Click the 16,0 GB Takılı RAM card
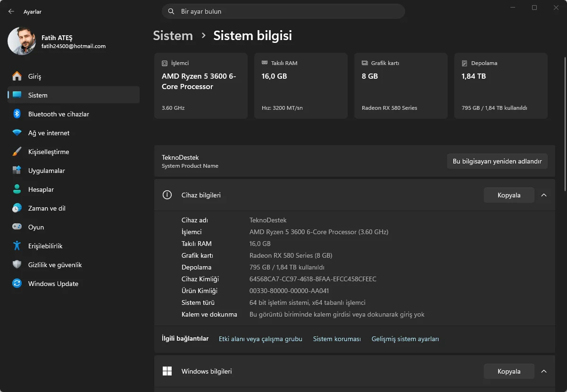Image resolution: width=567 pixels, height=392 pixels. pyautogui.click(x=301, y=86)
